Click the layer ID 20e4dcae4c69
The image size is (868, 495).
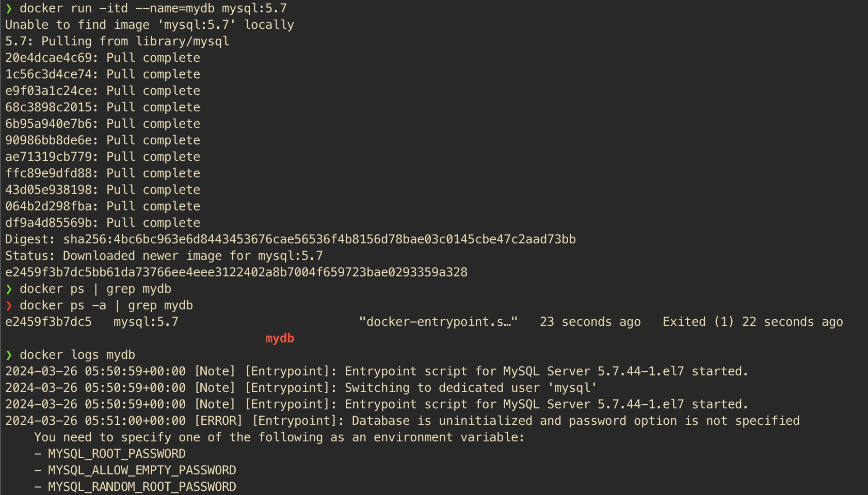click(x=49, y=58)
